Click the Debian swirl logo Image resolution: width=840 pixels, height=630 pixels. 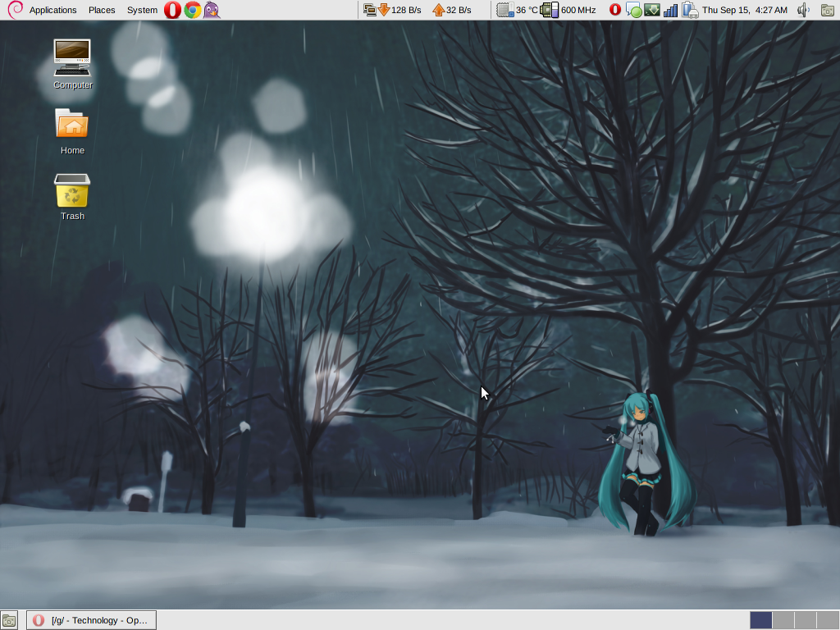[x=15, y=10]
